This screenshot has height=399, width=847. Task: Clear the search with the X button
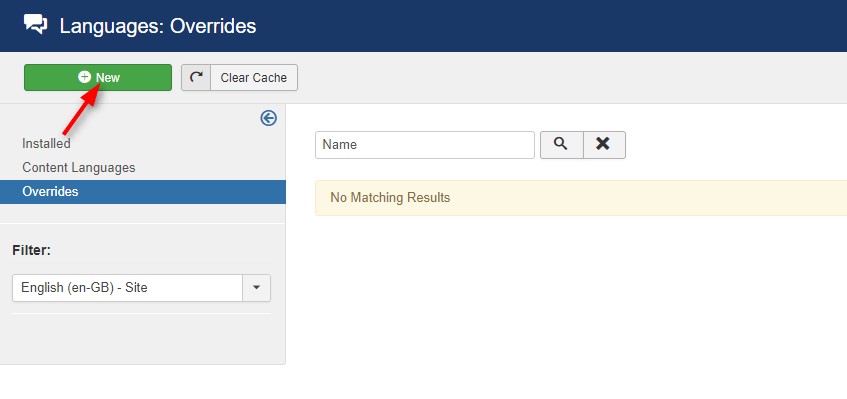coord(604,144)
